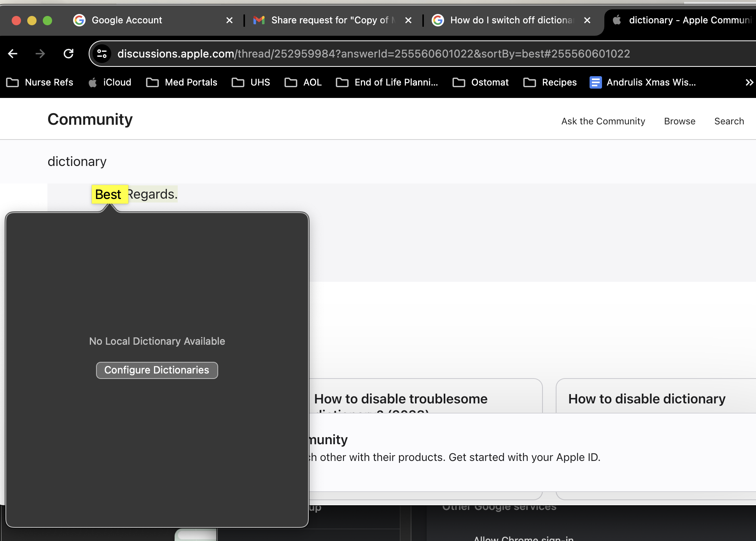The width and height of the screenshot is (756, 541).
Task: Open the Andrulis Xmas Wishlist Docs icon
Action: [595, 82]
